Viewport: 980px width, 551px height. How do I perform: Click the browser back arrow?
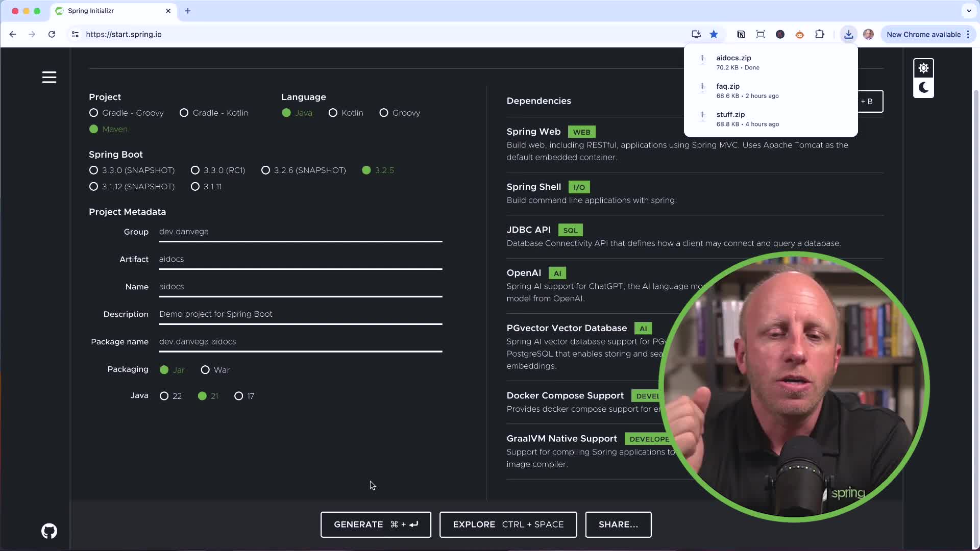(13, 34)
